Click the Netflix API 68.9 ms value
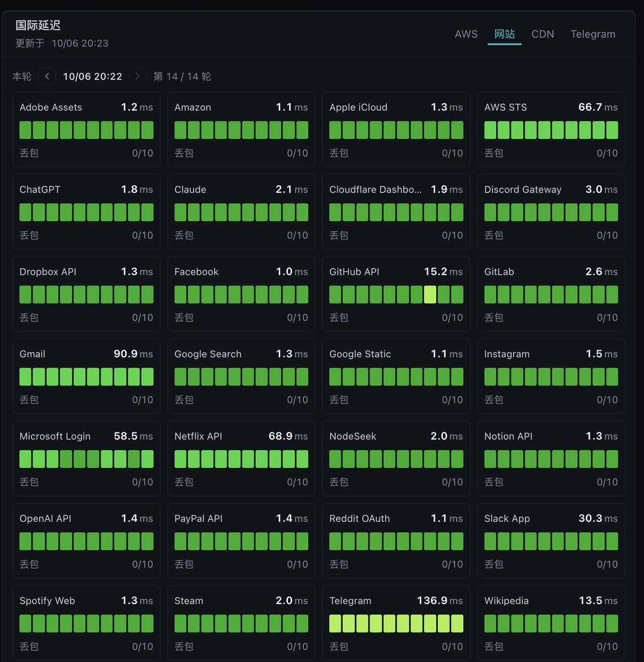The width and height of the screenshot is (644, 662). (x=288, y=436)
